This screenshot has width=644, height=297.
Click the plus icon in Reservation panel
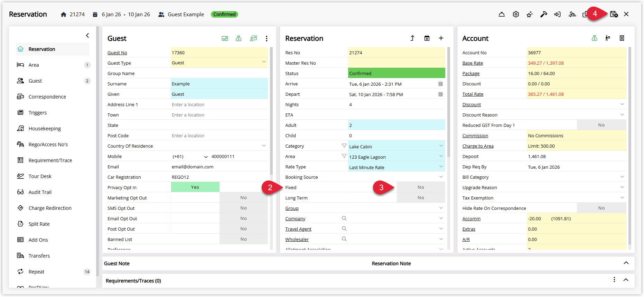pos(441,38)
